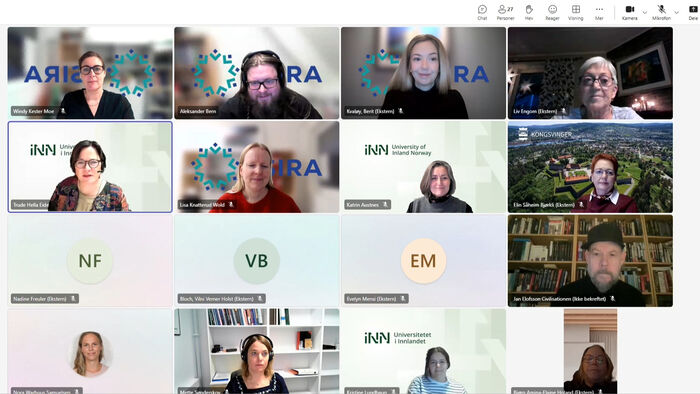The height and width of the screenshot is (394, 700).
Task: Raise hand with the Hev button
Action: point(529,12)
